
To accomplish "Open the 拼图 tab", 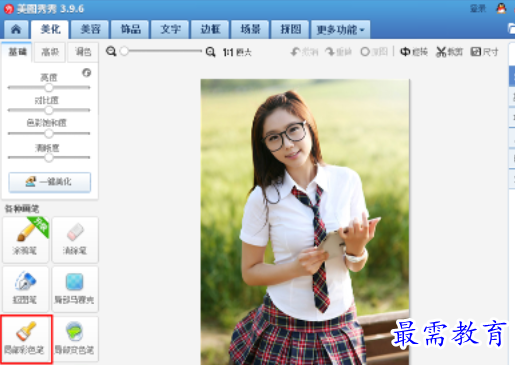I will 290,29.
